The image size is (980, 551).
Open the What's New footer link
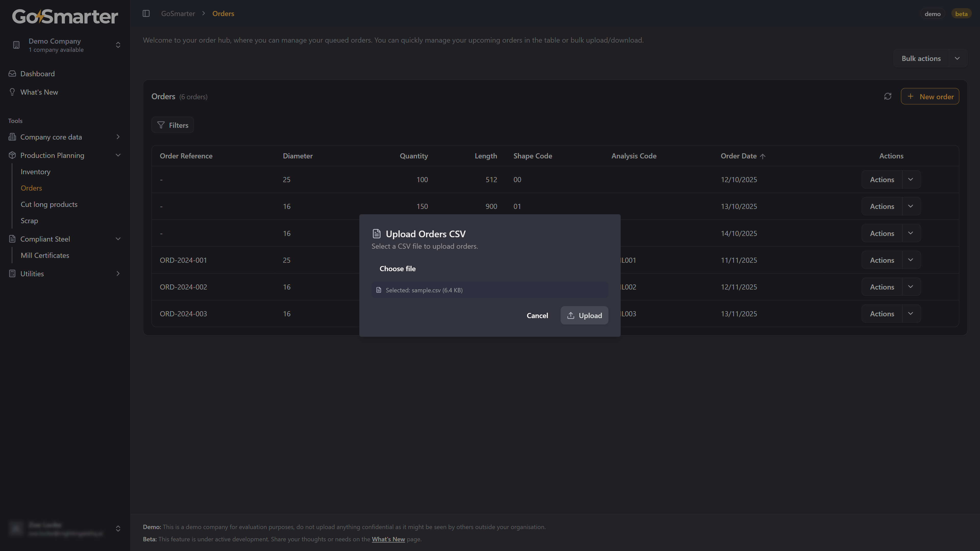click(x=388, y=539)
